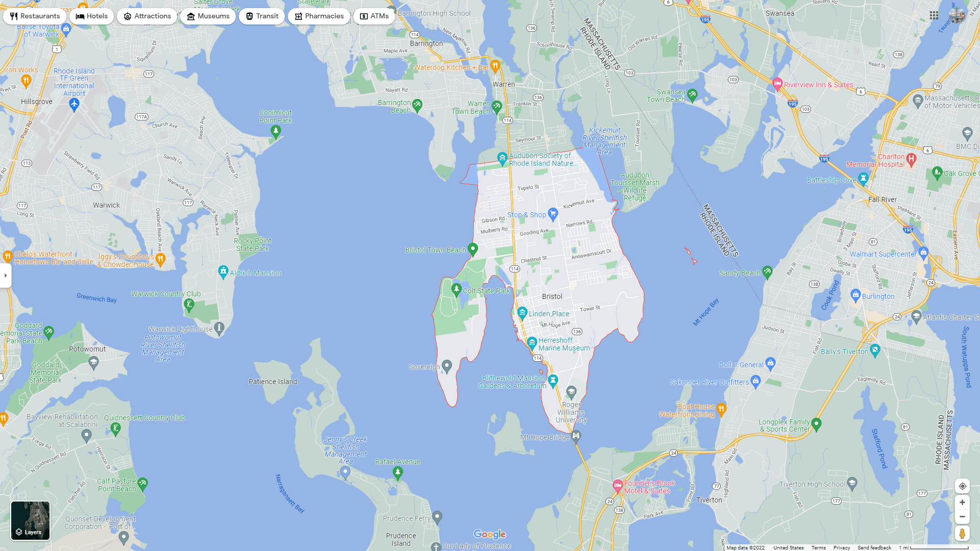
Task: Click the Dollar General shop pin
Action: (770, 363)
